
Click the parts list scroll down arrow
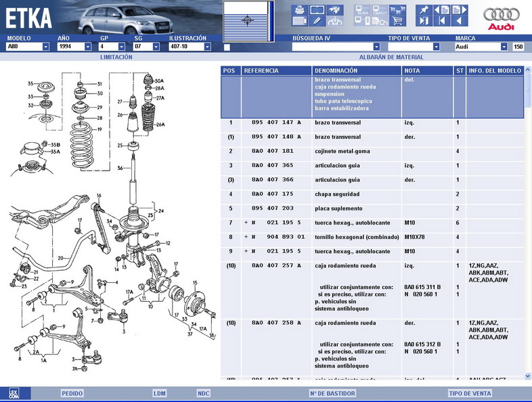[x=527, y=376]
